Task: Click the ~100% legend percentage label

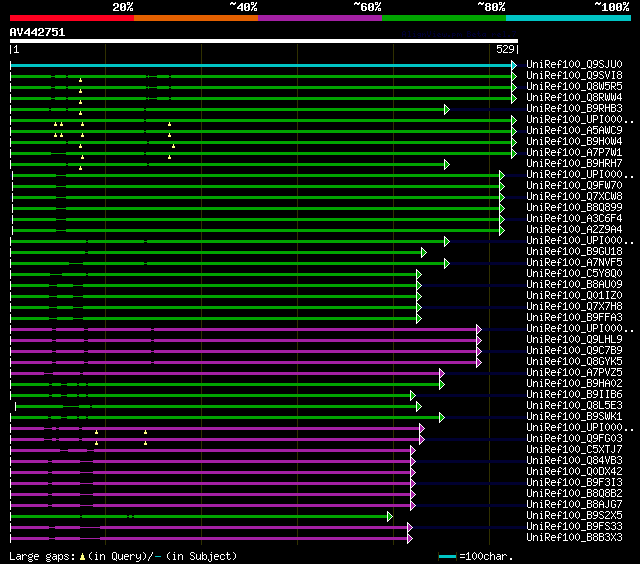Action: point(612,7)
